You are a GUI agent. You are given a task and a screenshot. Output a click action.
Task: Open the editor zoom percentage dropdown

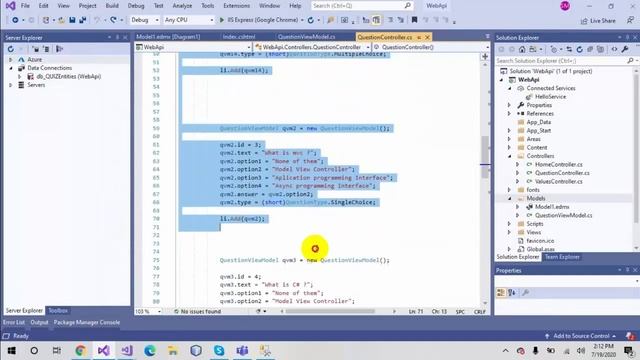(148, 311)
